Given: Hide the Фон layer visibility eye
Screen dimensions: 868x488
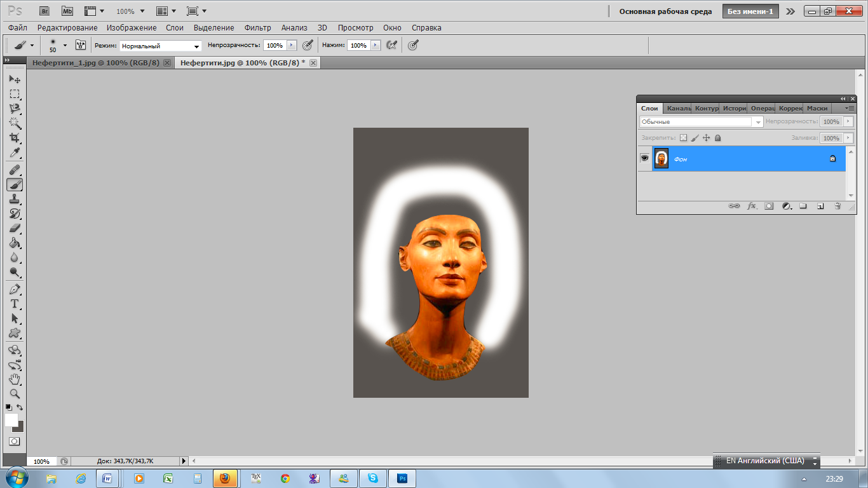Looking at the screenshot, I should pyautogui.click(x=644, y=158).
